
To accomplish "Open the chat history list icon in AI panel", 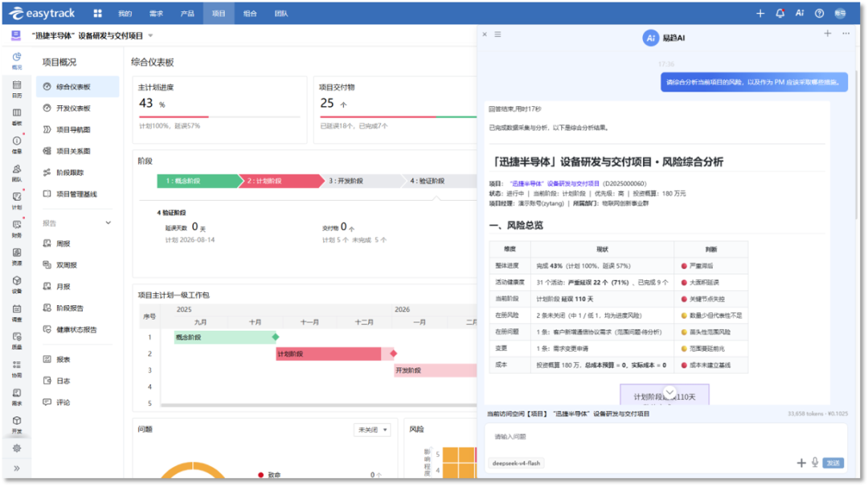I will click(497, 35).
